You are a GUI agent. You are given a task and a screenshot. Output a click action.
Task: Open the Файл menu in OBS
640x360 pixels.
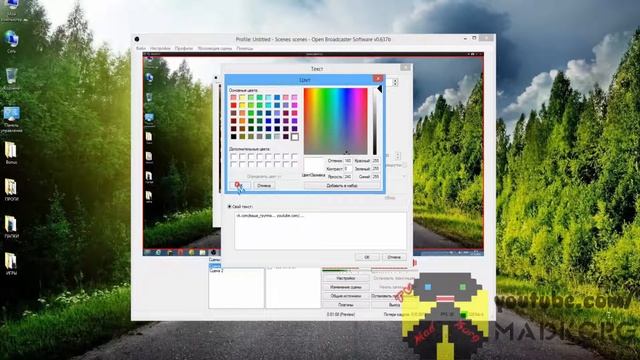141,48
